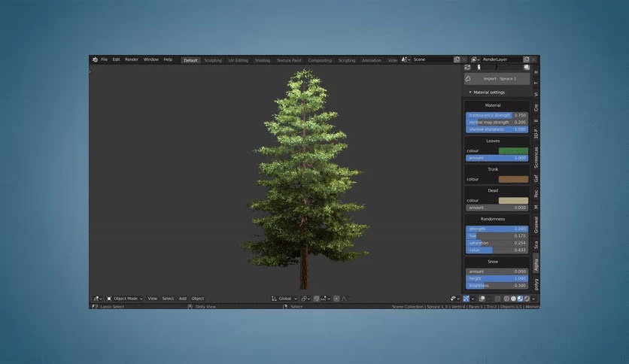This screenshot has width=629, height=364.
Task: Adjust the Snow amount slider
Action: coord(497,271)
